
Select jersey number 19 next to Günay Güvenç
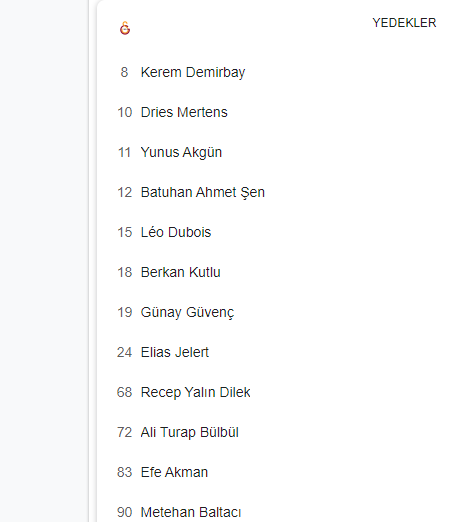(x=125, y=312)
